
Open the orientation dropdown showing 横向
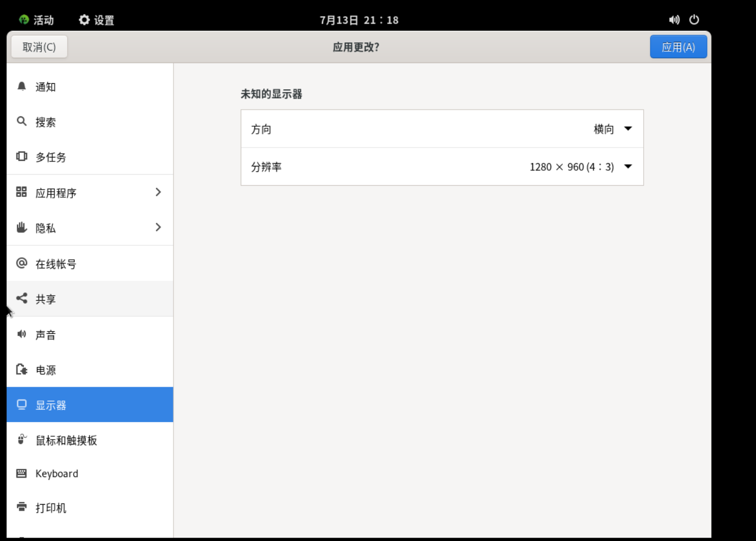[612, 129]
